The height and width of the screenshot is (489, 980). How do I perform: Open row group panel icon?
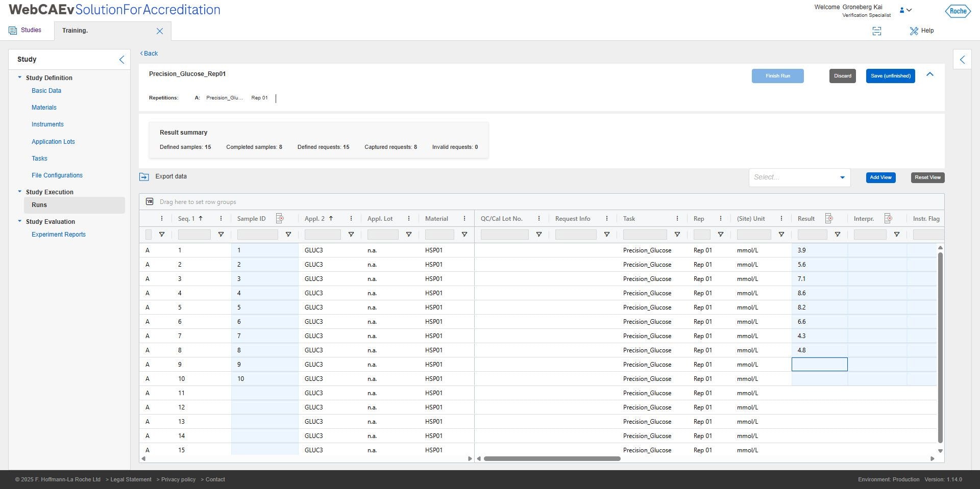click(x=150, y=201)
